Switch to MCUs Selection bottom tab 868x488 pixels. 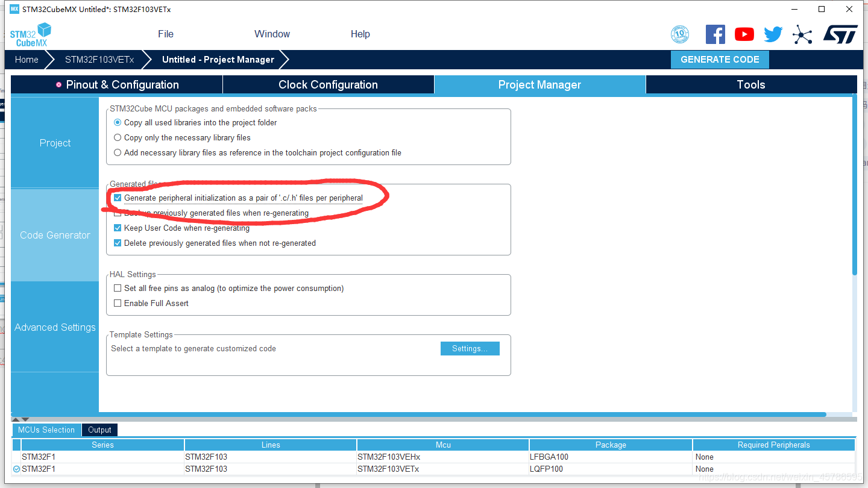tap(46, 430)
